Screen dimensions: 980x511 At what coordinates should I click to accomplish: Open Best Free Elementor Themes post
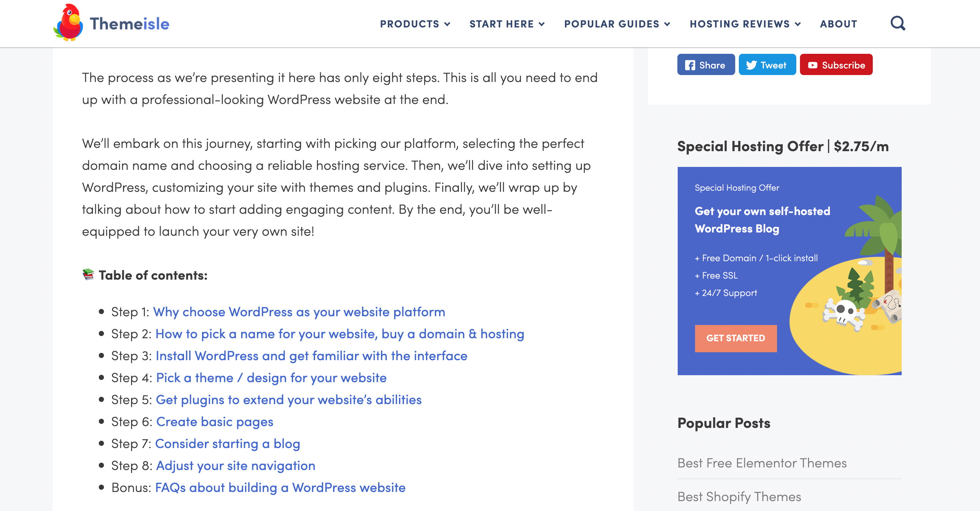pyautogui.click(x=762, y=463)
